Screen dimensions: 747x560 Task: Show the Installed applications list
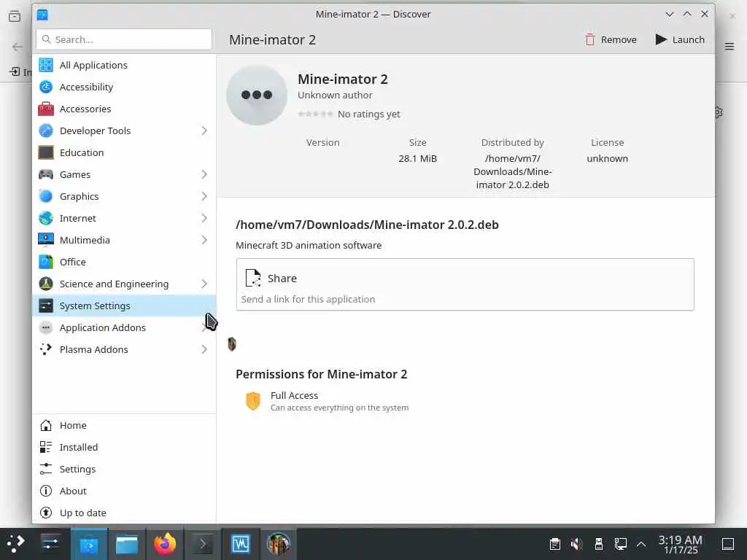click(124, 448)
